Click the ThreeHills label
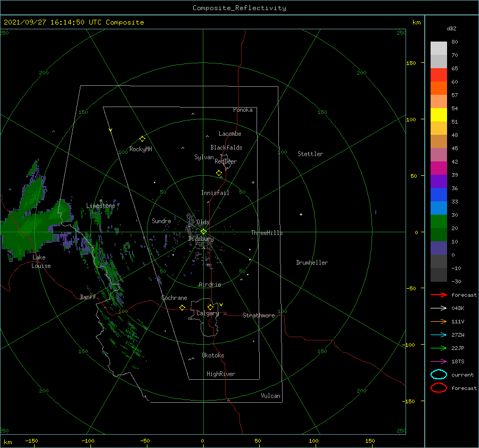The height and width of the screenshot is (448, 479). tap(267, 233)
